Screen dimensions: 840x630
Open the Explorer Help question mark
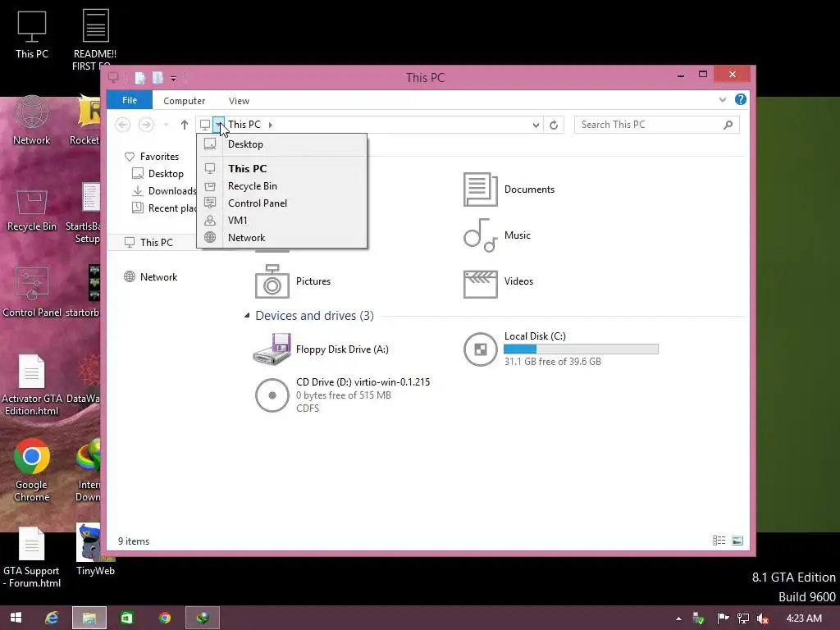pos(741,99)
